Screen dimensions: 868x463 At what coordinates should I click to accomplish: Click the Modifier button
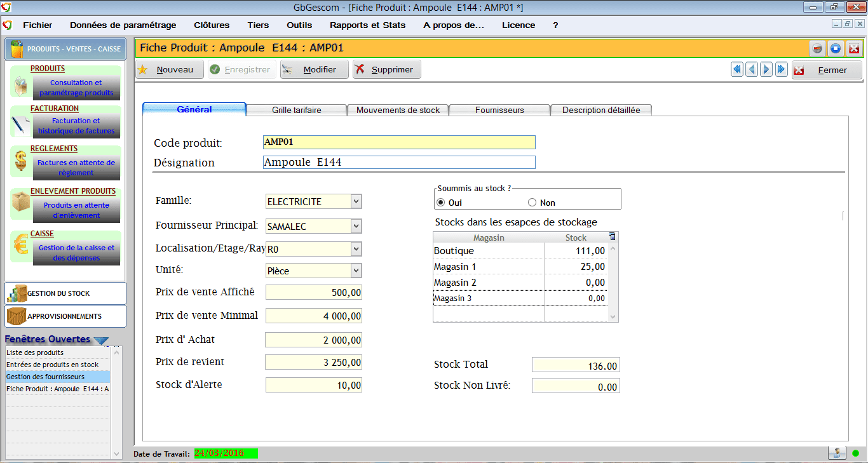coord(315,70)
